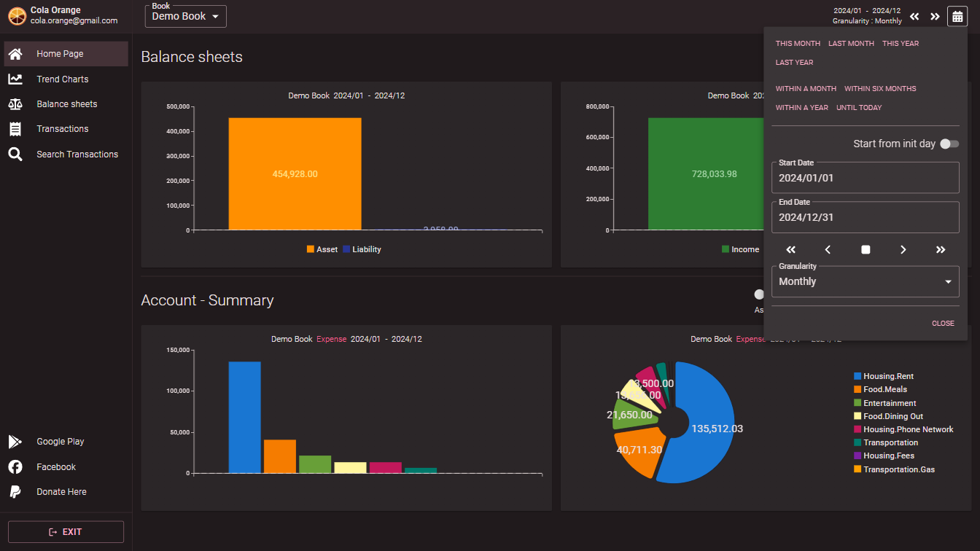Image resolution: width=980 pixels, height=551 pixels.
Task: Click the Food.Meals orange legend swatch
Action: (x=857, y=390)
